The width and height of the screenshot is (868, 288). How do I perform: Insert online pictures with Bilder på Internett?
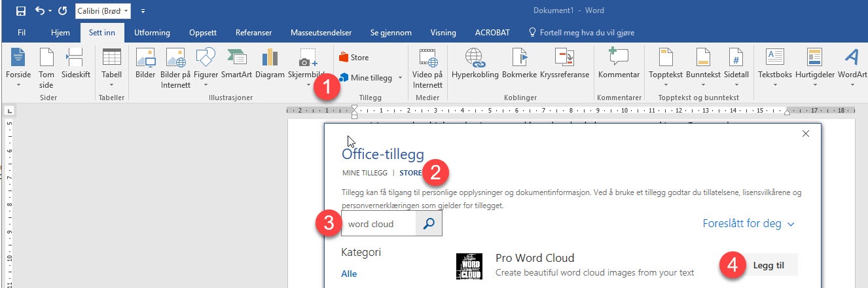(175, 68)
